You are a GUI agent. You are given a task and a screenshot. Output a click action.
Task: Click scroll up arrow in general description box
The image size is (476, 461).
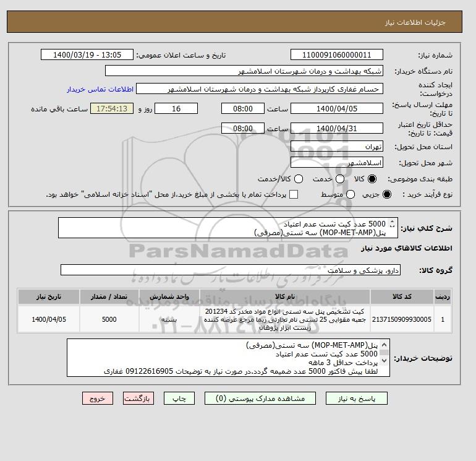(392, 222)
